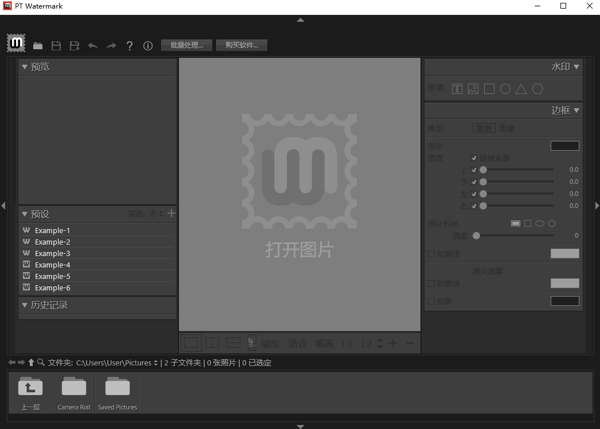Click the open folder icon in toolbar
600x429 pixels.
tap(38, 46)
